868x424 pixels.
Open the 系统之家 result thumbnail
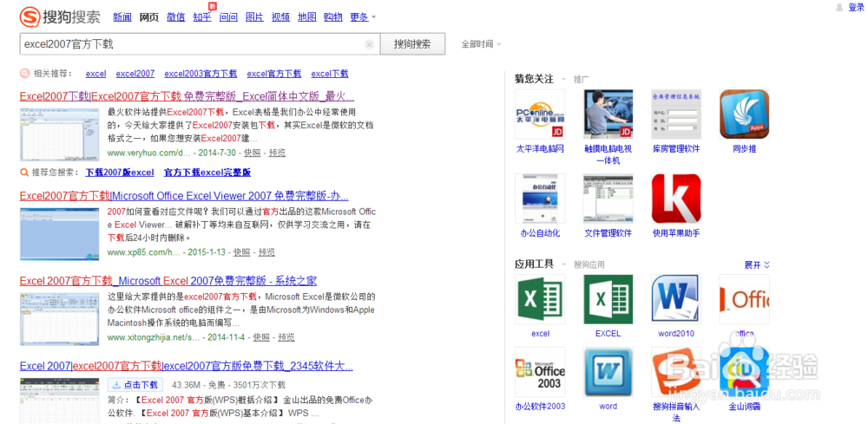point(60,319)
